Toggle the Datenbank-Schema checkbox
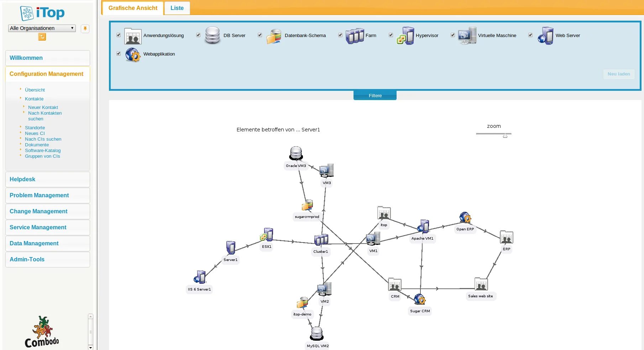The height and width of the screenshot is (350, 644). tap(260, 35)
